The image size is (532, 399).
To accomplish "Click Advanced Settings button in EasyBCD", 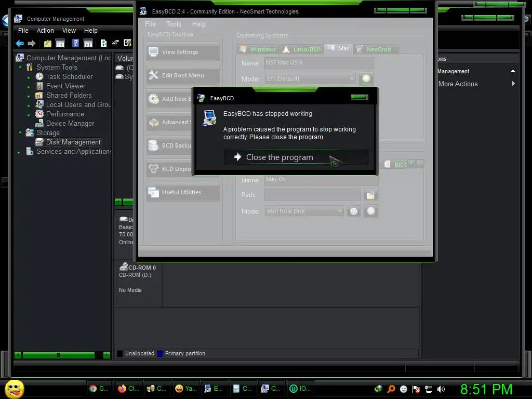I will [x=170, y=122].
